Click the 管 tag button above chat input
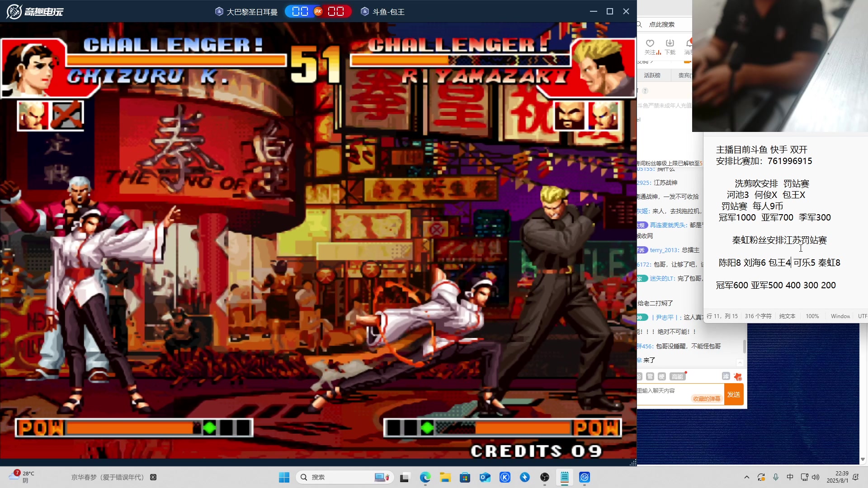The height and width of the screenshot is (488, 868). [x=650, y=376]
